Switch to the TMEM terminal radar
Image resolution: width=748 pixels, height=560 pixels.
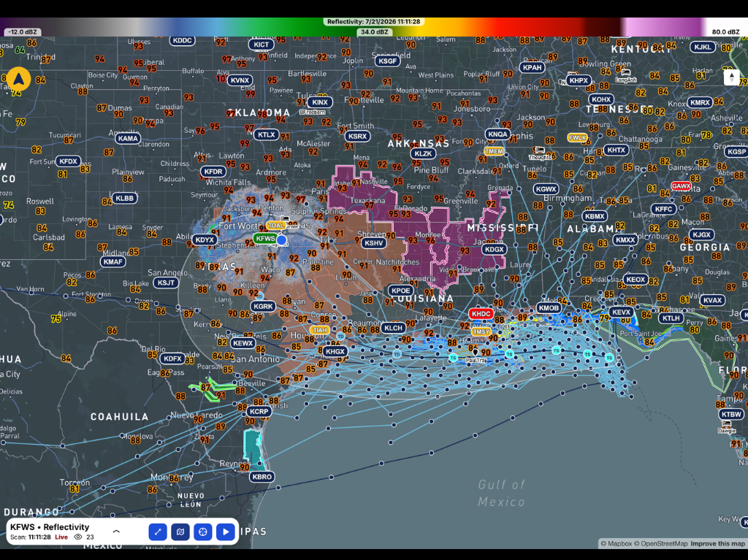(494, 151)
